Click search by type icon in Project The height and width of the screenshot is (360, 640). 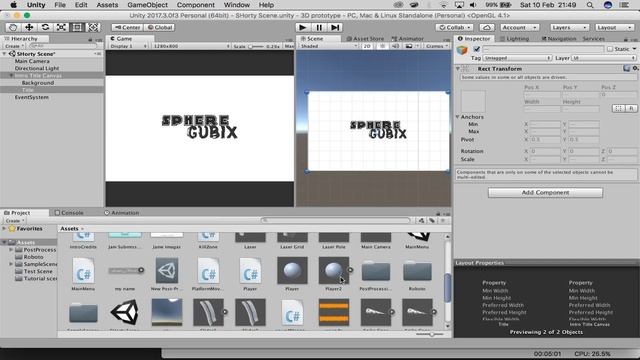[421, 220]
